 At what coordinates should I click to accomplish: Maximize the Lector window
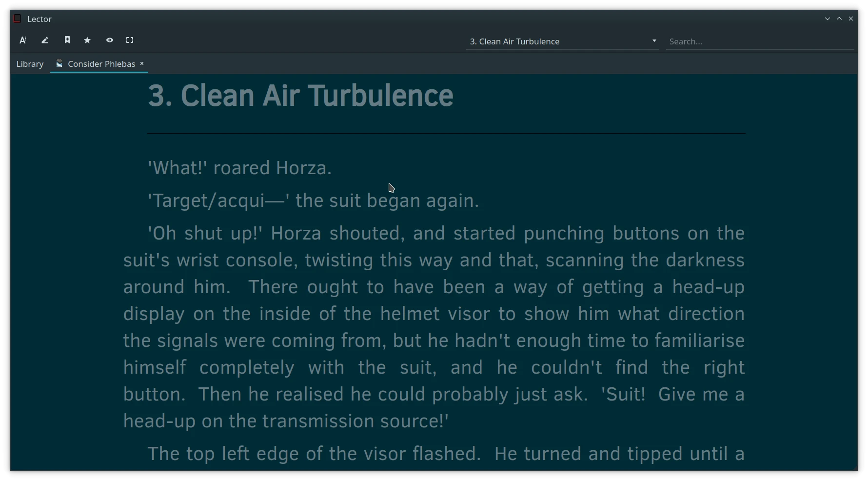click(839, 19)
